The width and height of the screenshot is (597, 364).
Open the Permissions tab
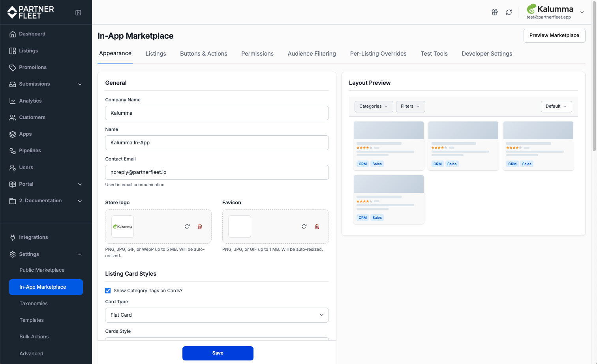(257, 54)
